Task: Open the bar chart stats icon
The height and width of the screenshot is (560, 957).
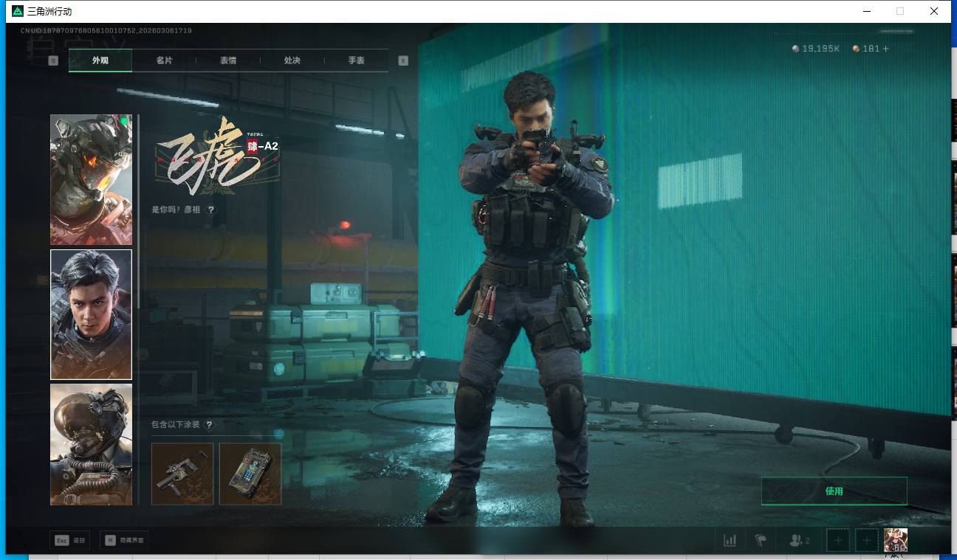Action: [730, 541]
